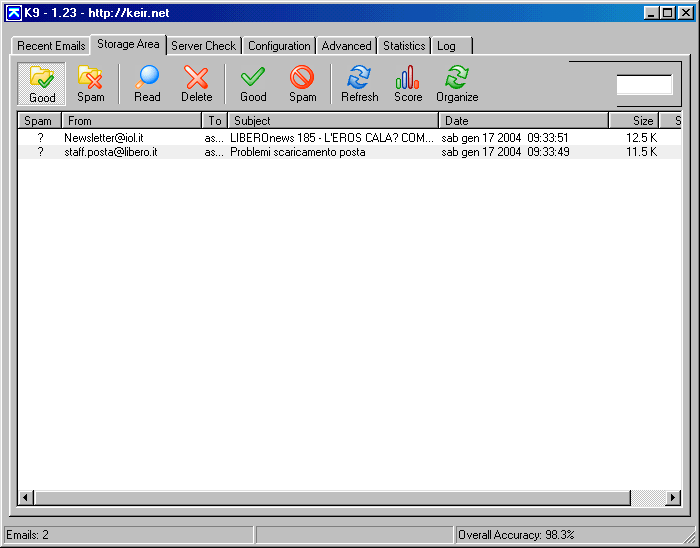Sort emails by Date column header
This screenshot has height=548, width=700.
click(524, 121)
